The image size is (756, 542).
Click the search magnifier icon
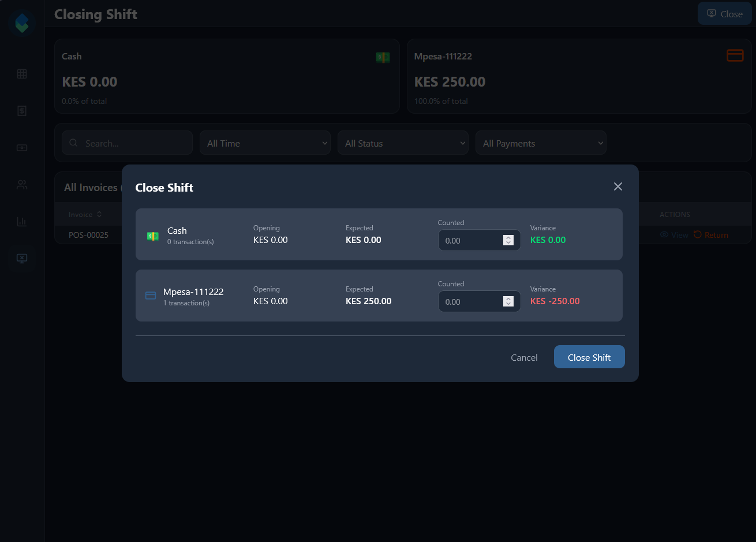coord(73,143)
